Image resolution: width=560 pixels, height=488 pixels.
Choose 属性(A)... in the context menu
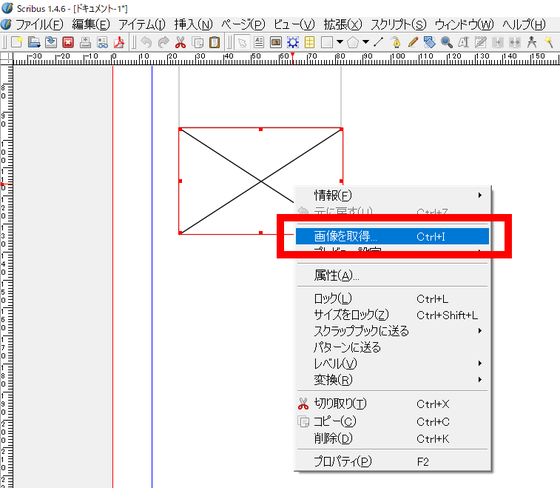point(392,275)
